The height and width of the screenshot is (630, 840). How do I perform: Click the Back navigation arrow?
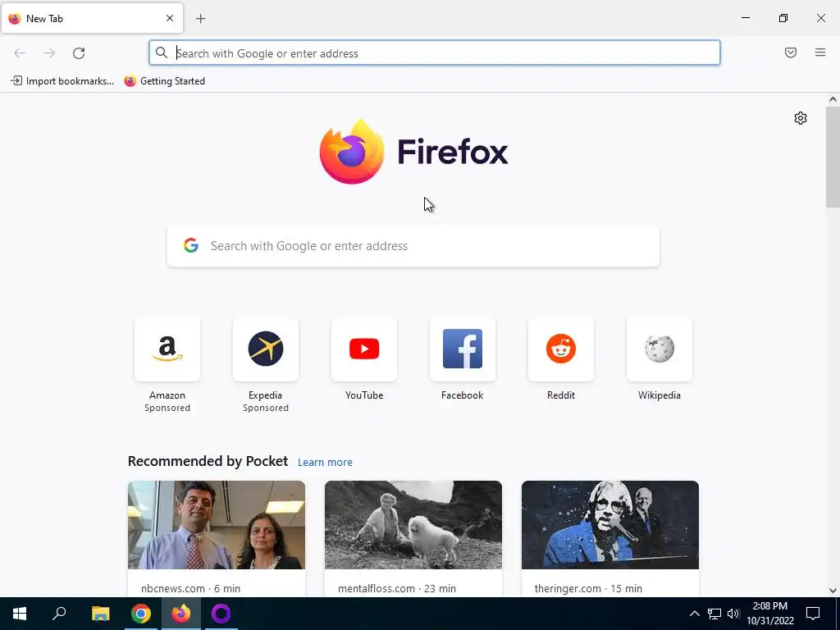(x=20, y=53)
